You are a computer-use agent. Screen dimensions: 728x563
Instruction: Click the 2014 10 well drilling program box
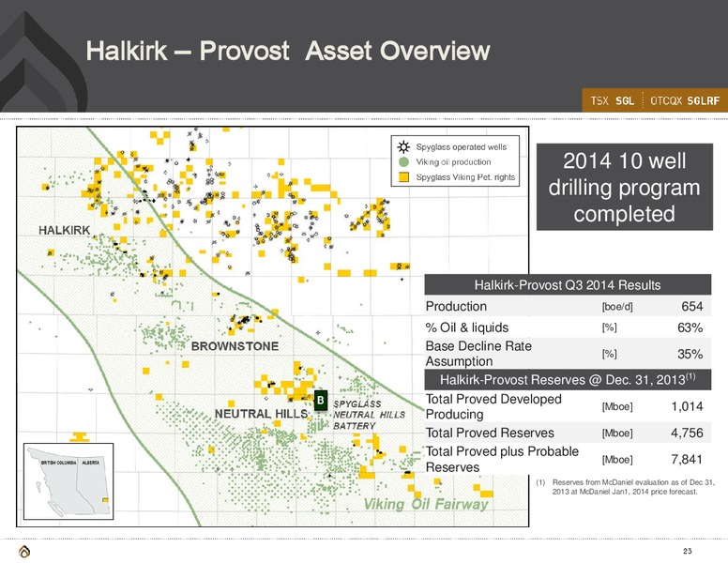click(x=625, y=188)
